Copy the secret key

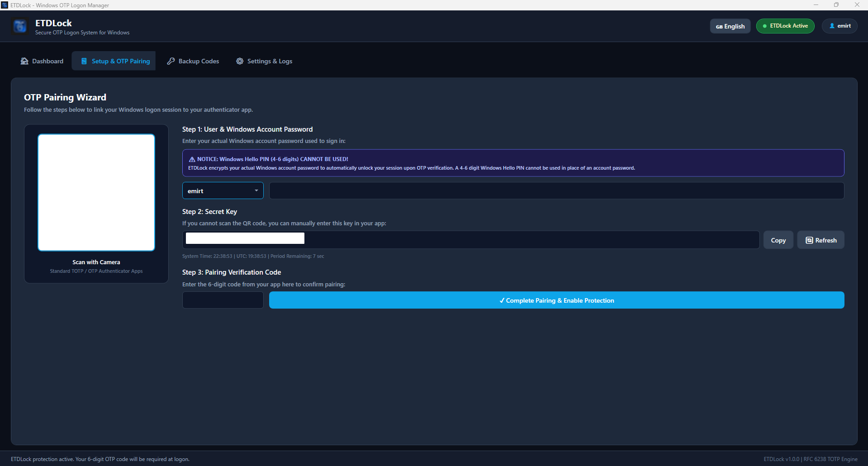click(778, 240)
